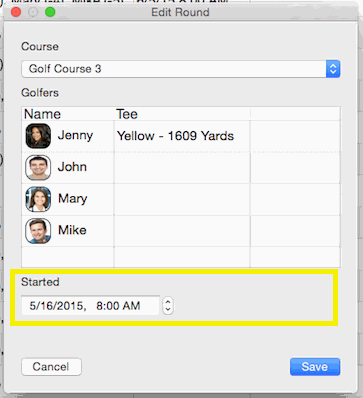
Task: Select Jenny's avatar photo
Action: (x=38, y=136)
